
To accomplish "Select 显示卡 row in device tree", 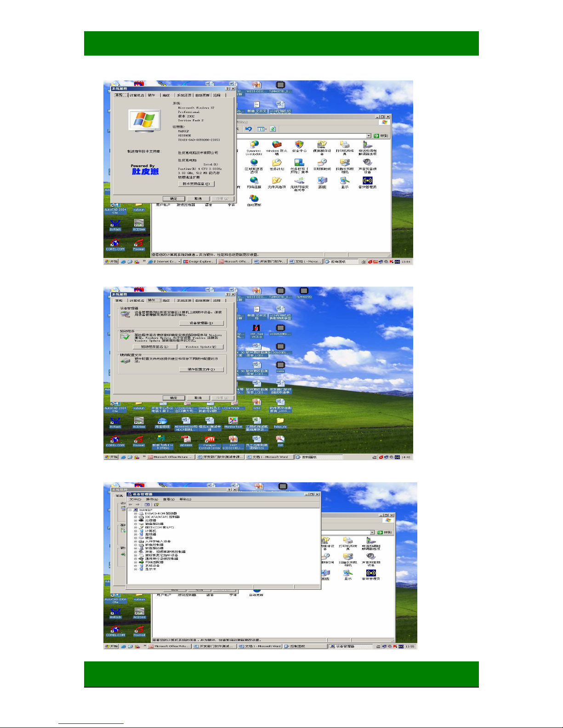I will 148,569.
